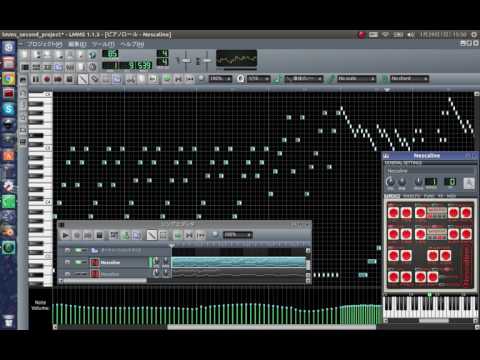Click the tempo display showing 65

(110, 54)
